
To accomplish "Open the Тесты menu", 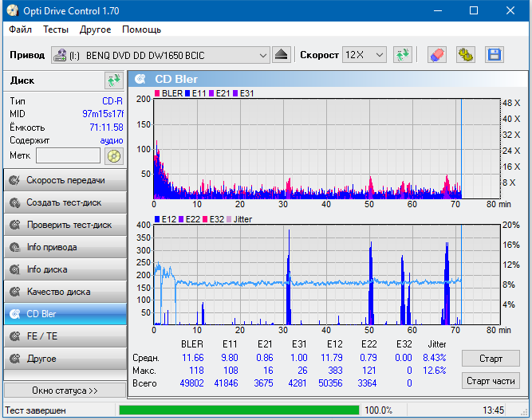I will [56, 29].
